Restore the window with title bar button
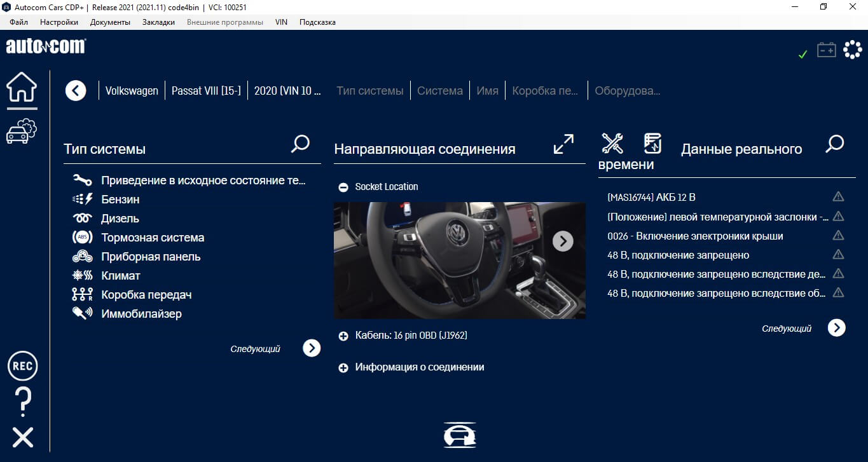This screenshot has width=868, height=462. pos(823,7)
